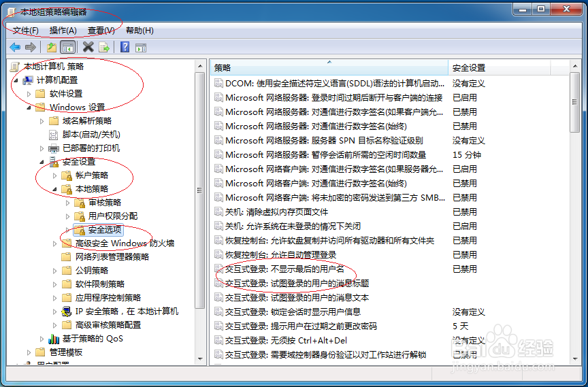This screenshot has height=387, width=588.
Task: Click policy list scrollbar up arrow
Action: pyautogui.click(x=574, y=66)
